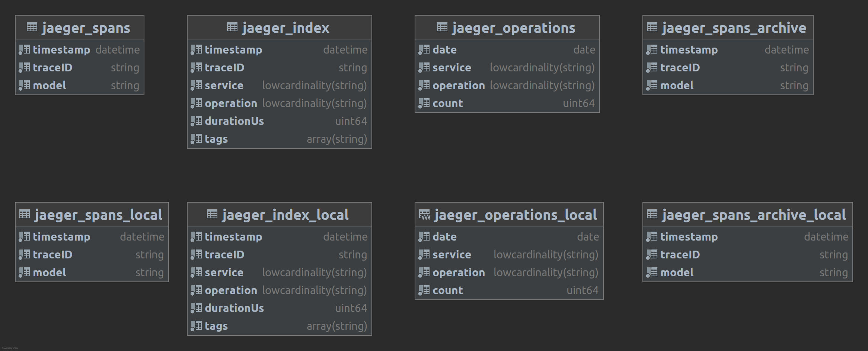Click timestamp column name in jaeger_spans_archive_local

point(689,237)
